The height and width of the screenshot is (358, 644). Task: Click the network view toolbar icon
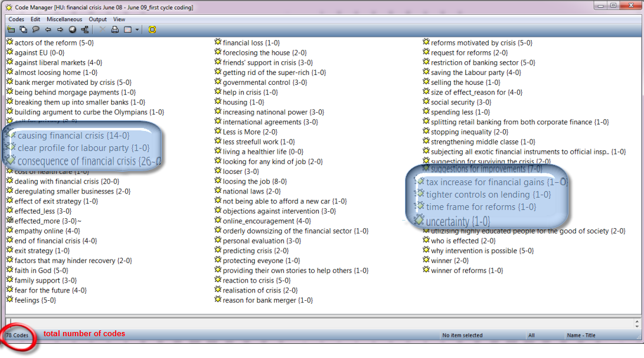click(x=85, y=29)
